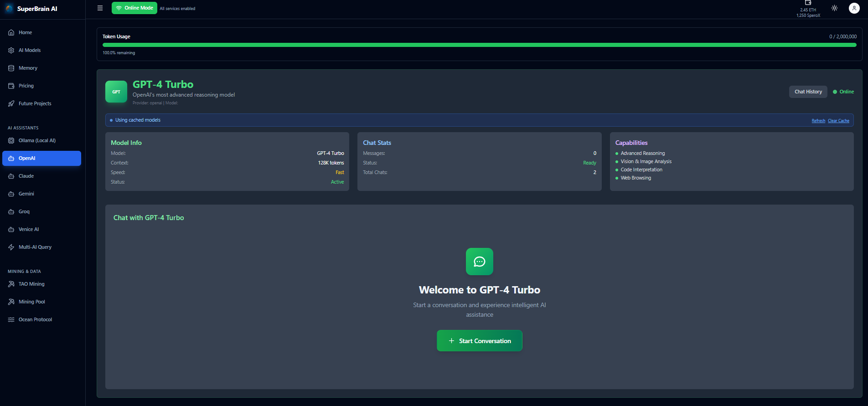The height and width of the screenshot is (406, 868).
Task: Click the '128K tokens' context value
Action: click(331, 163)
